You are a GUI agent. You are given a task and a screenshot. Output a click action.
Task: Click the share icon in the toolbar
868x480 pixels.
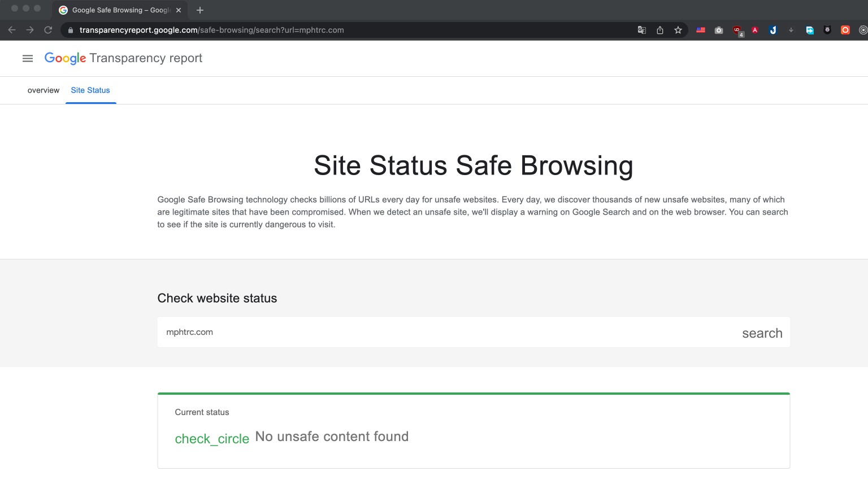(x=659, y=30)
